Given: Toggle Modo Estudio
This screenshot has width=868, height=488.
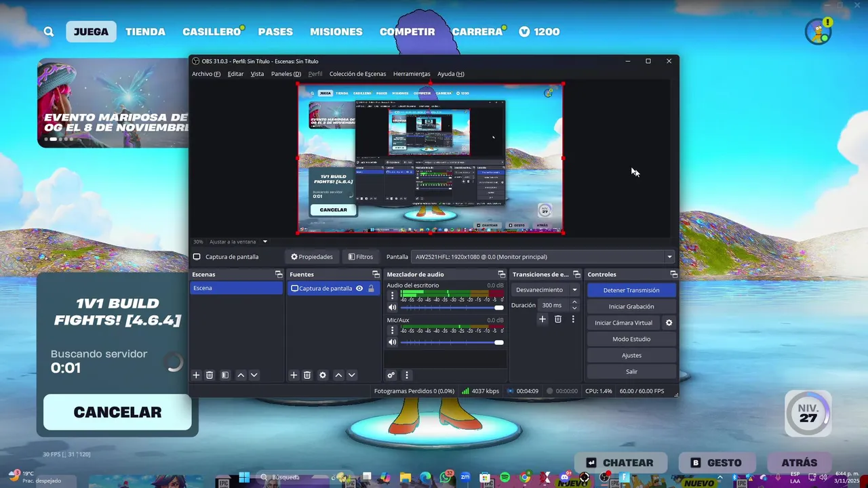Looking at the screenshot, I should (x=631, y=339).
